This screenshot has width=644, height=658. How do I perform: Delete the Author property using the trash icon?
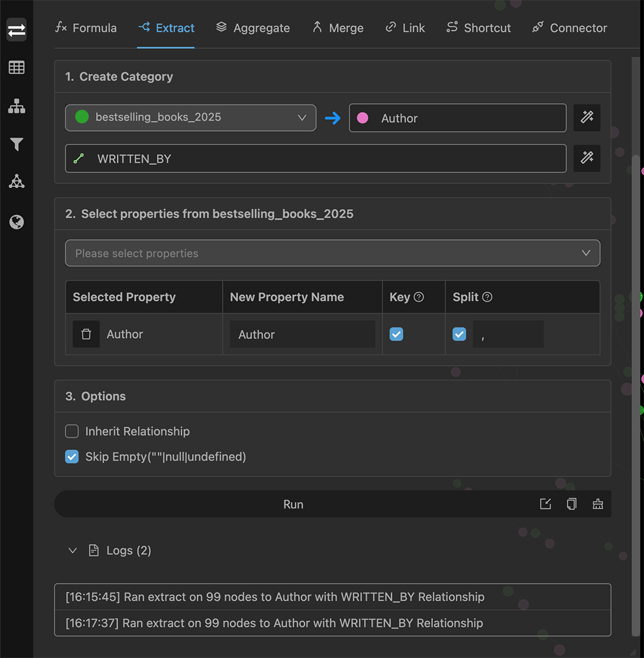86,334
